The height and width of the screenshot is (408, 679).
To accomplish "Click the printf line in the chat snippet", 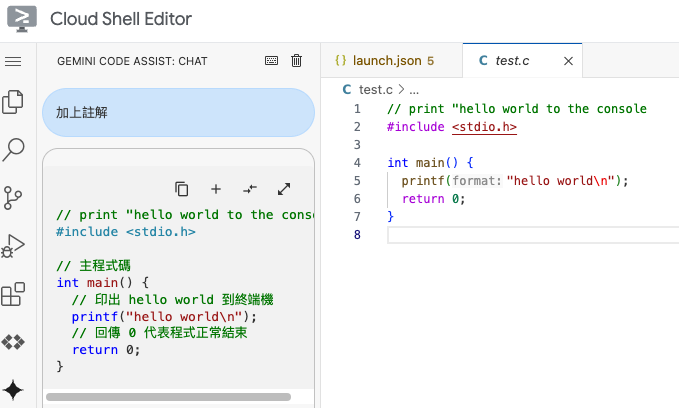I will [x=164, y=317].
